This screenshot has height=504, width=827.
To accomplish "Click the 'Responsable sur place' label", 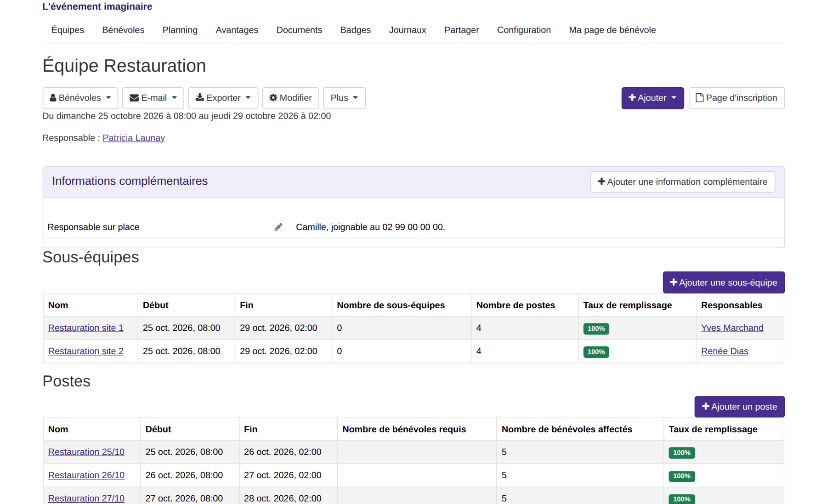I will [x=93, y=227].
